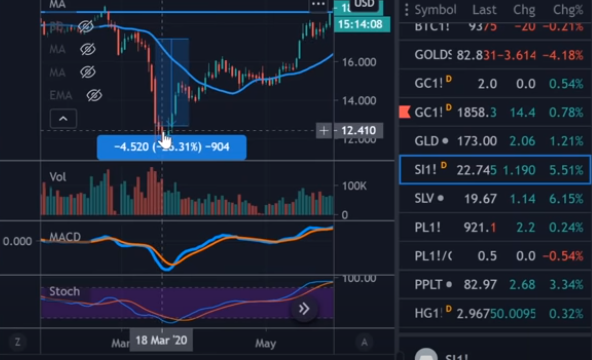Screen dimensions: 592x360
Task: Click the 15:14:08 countdown label on price axis
Action: pyautogui.click(x=362, y=25)
